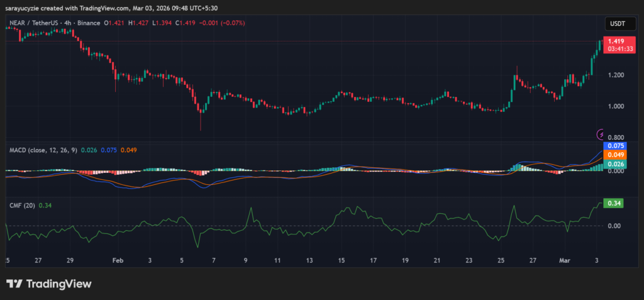Click the Feb date on time axis
The image size is (644, 300).
pyautogui.click(x=118, y=259)
